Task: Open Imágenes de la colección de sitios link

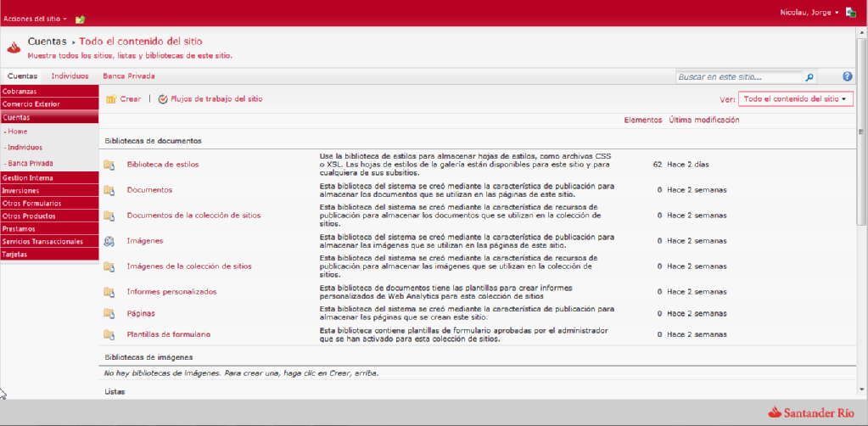Action: click(189, 266)
